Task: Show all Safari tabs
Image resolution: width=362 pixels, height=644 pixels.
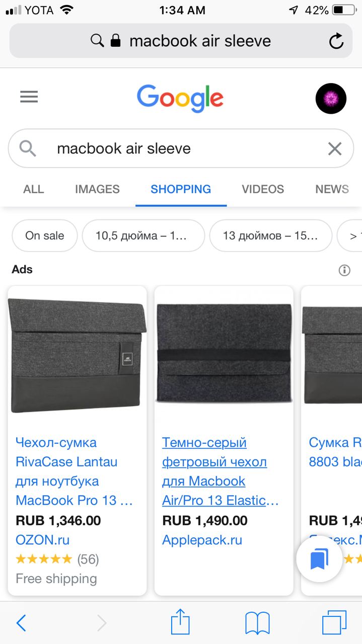Action: pyautogui.click(x=334, y=623)
